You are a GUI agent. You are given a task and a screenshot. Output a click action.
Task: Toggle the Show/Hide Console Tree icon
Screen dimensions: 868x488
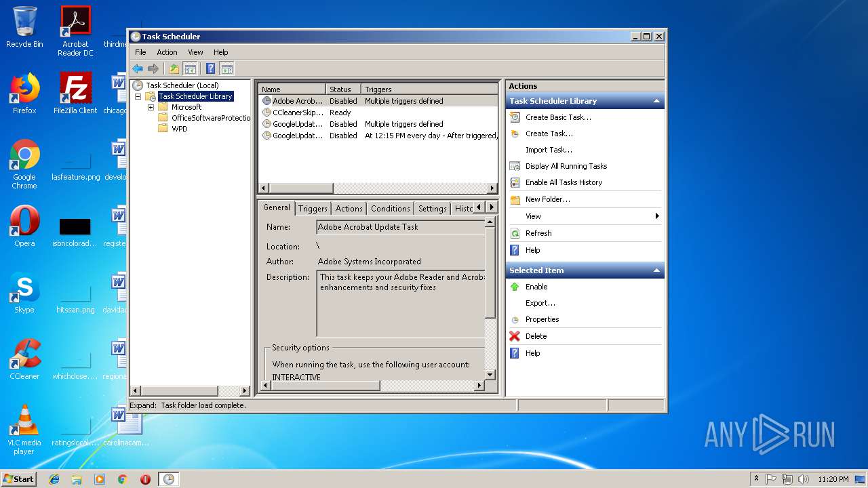(x=191, y=68)
